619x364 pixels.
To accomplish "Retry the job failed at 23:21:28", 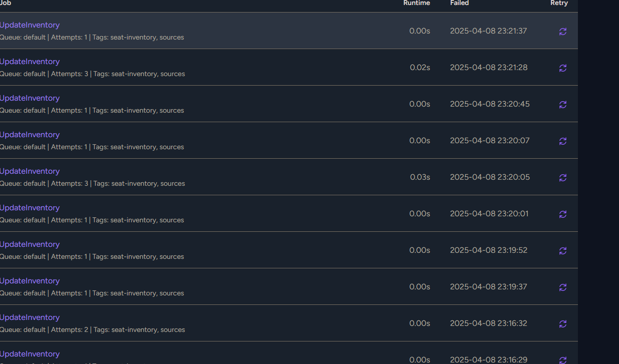I will [563, 68].
